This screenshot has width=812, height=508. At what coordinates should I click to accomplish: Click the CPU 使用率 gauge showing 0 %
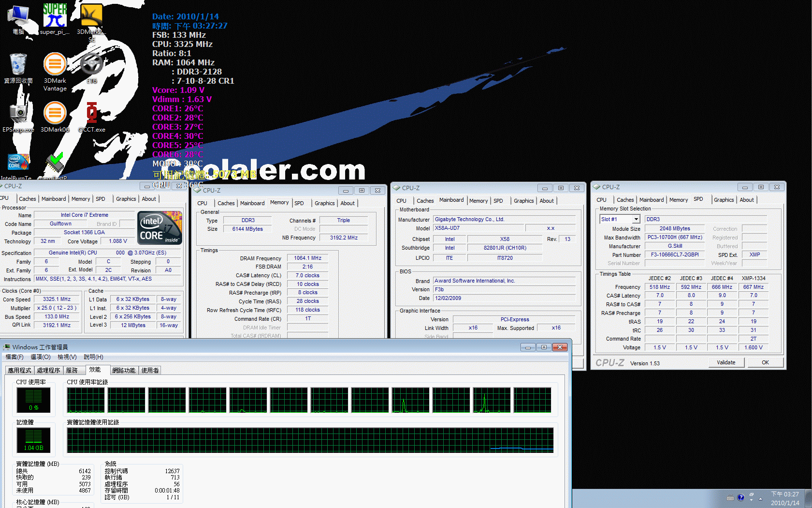click(33, 400)
